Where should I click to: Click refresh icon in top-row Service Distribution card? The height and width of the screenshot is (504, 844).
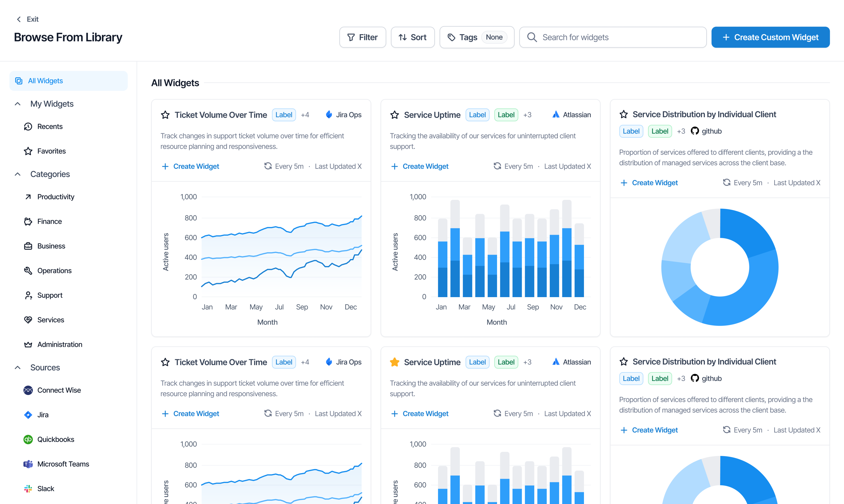pyautogui.click(x=727, y=183)
